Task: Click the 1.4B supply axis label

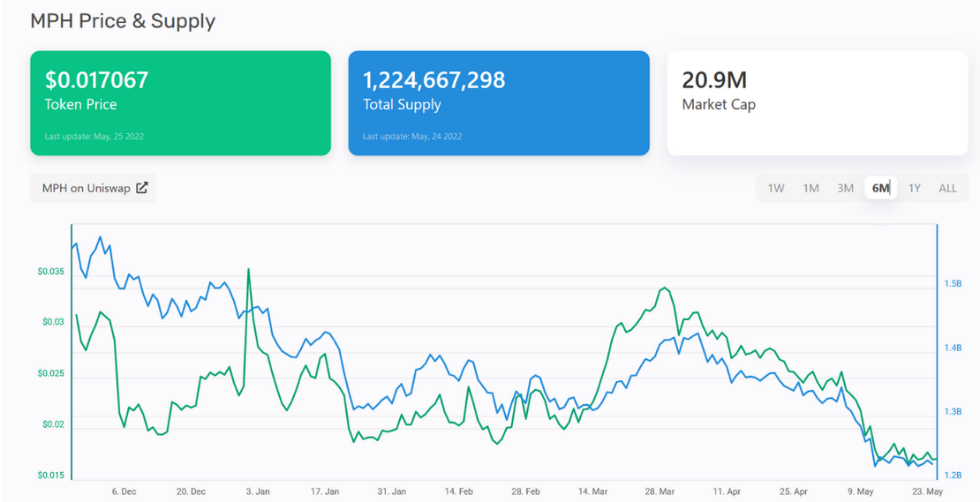Action: (x=952, y=348)
